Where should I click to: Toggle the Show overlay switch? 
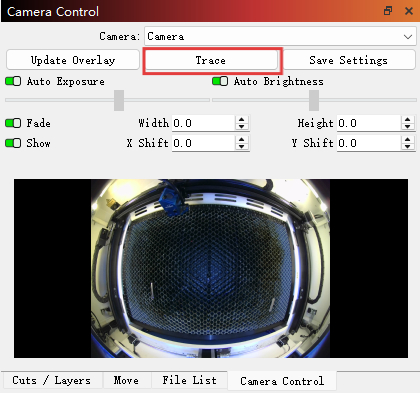pos(13,143)
